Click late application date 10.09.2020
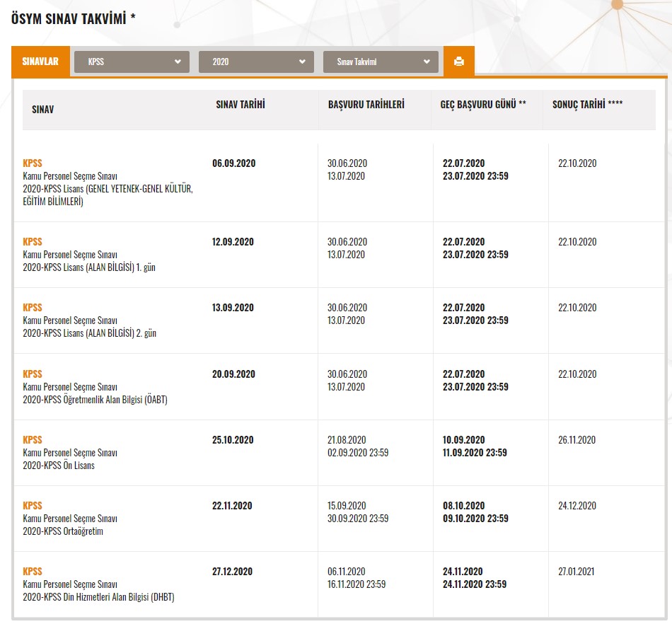 pyautogui.click(x=464, y=440)
